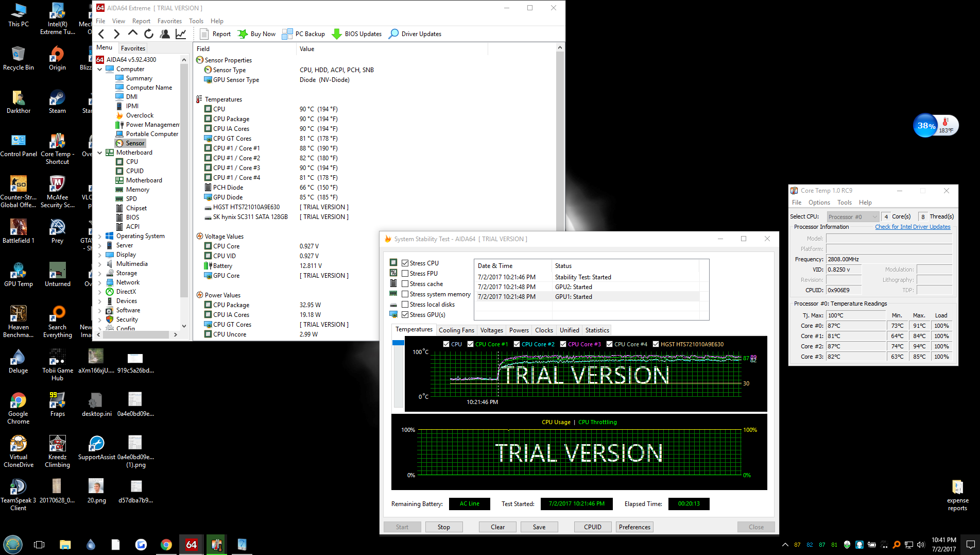Screen dimensions: 980x555
Task: Enable the Stress local disks checkbox
Action: click(405, 305)
